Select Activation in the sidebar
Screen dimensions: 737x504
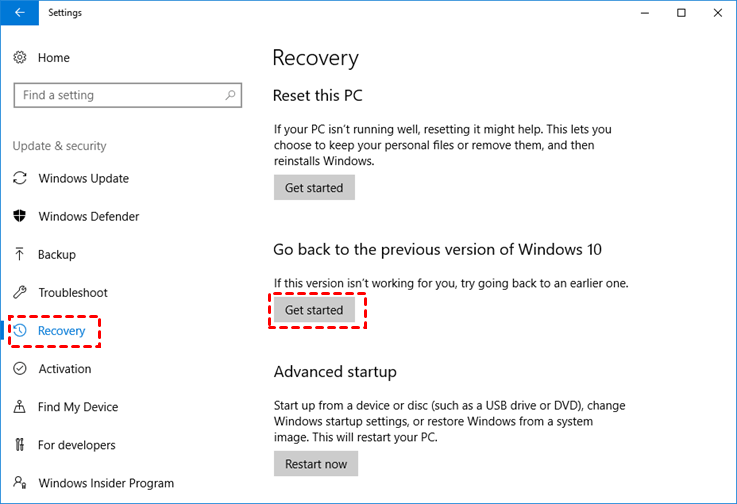(64, 369)
